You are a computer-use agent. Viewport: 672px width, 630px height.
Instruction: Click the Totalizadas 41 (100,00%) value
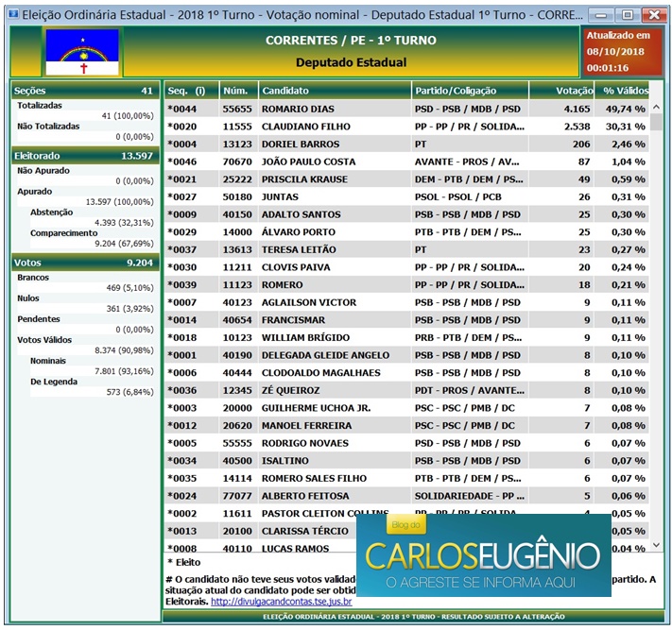click(128, 115)
